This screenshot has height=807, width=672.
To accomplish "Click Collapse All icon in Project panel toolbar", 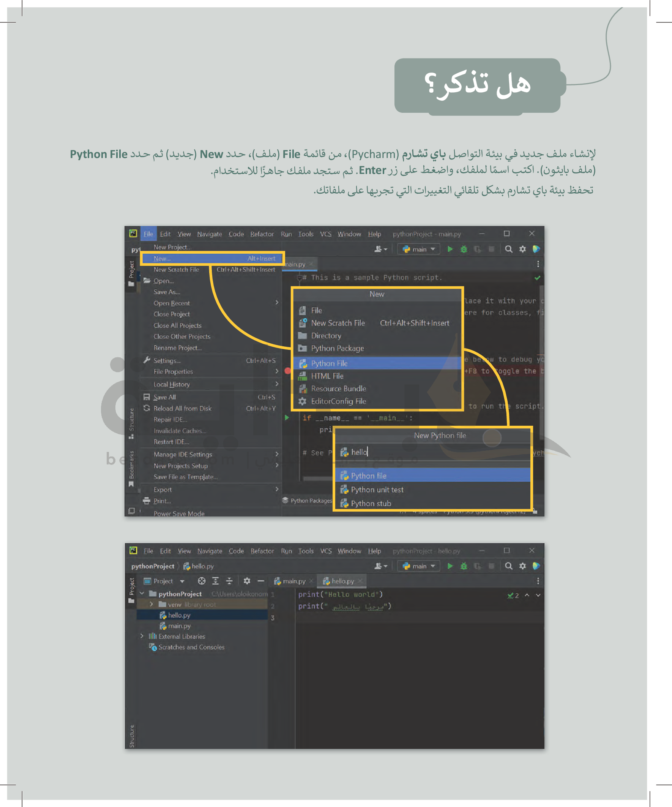I will tap(229, 581).
